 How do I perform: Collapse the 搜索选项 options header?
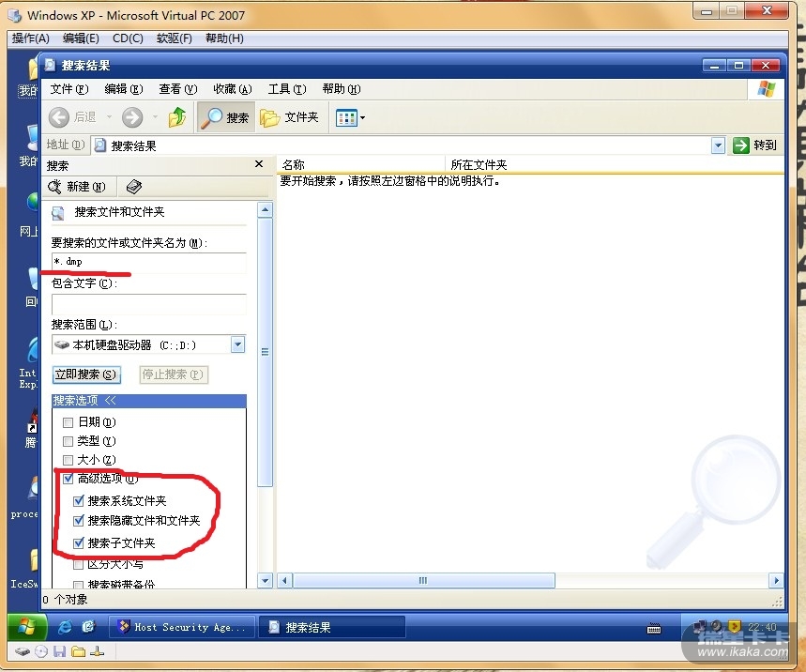coord(148,401)
